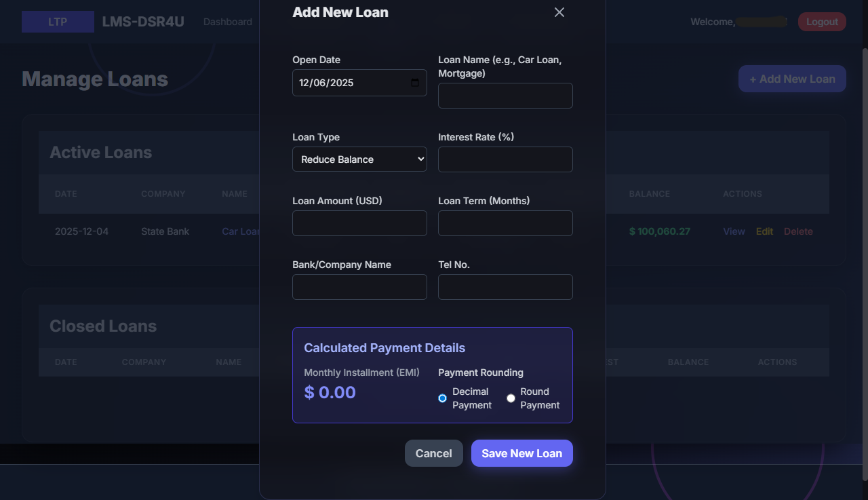The width and height of the screenshot is (868, 500).
Task: Navigate to the Dashboard menu
Action: click(227, 21)
